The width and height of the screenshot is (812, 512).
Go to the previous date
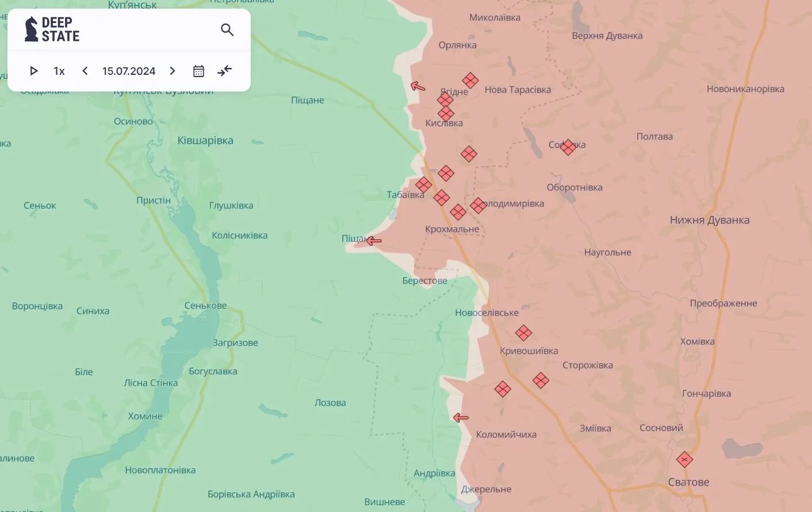coord(85,71)
